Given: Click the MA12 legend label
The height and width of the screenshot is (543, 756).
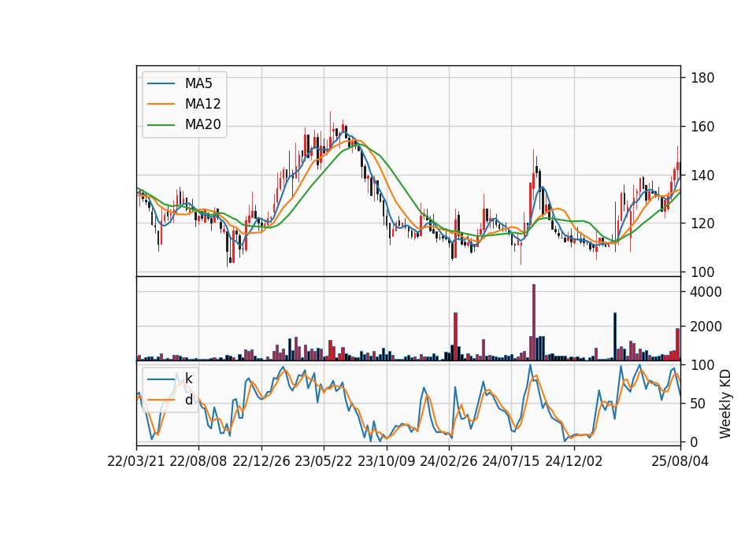Looking at the screenshot, I should click(x=202, y=104).
